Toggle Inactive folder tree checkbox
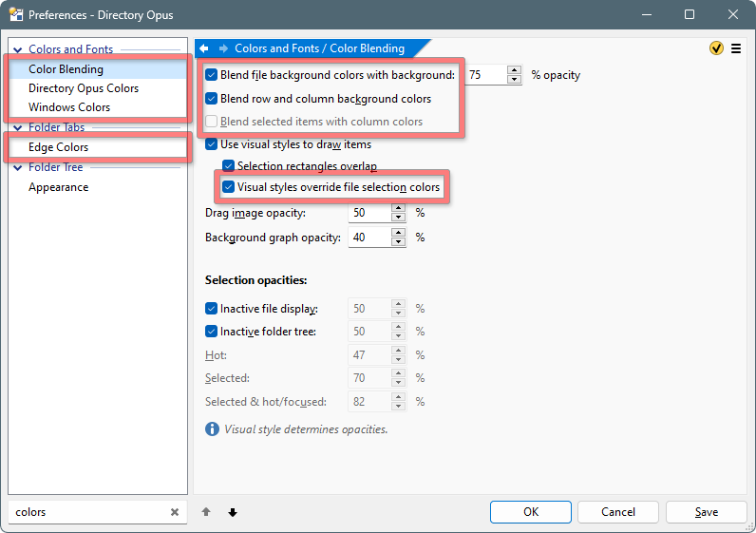The height and width of the screenshot is (533, 756). pyautogui.click(x=211, y=332)
